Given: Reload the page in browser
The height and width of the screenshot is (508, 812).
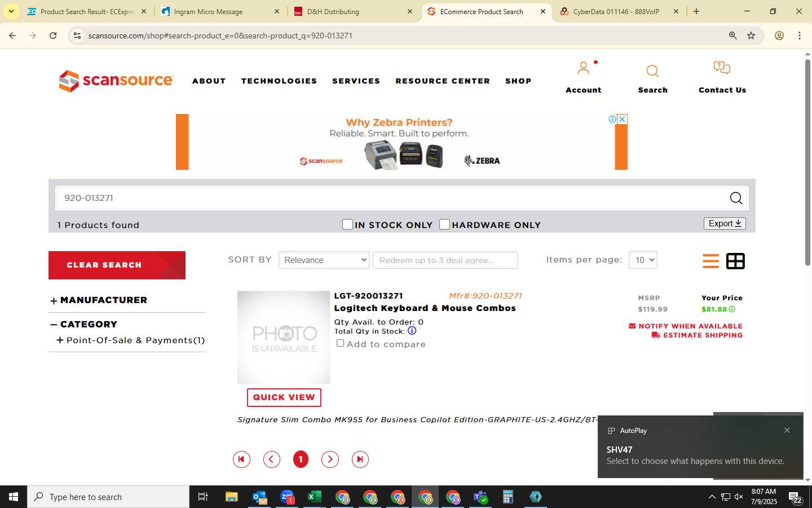Looking at the screenshot, I should click(x=53, y=36).
